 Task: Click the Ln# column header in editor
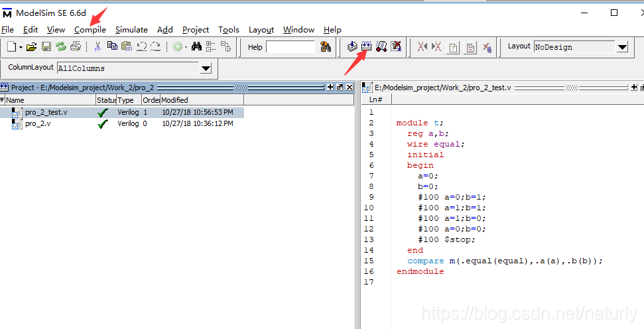pos(376,99)
